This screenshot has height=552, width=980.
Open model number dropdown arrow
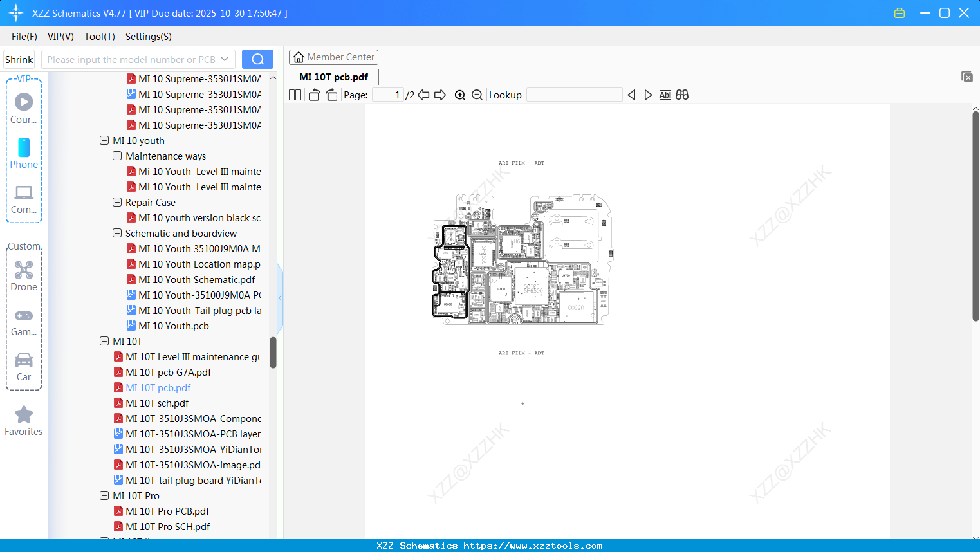(x=225, y=59)
